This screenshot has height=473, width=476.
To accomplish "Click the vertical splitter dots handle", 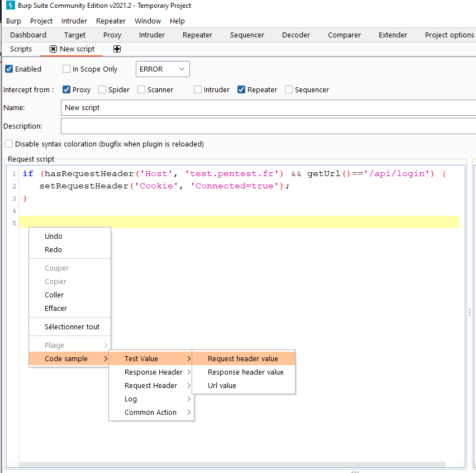I will [469, 313].
